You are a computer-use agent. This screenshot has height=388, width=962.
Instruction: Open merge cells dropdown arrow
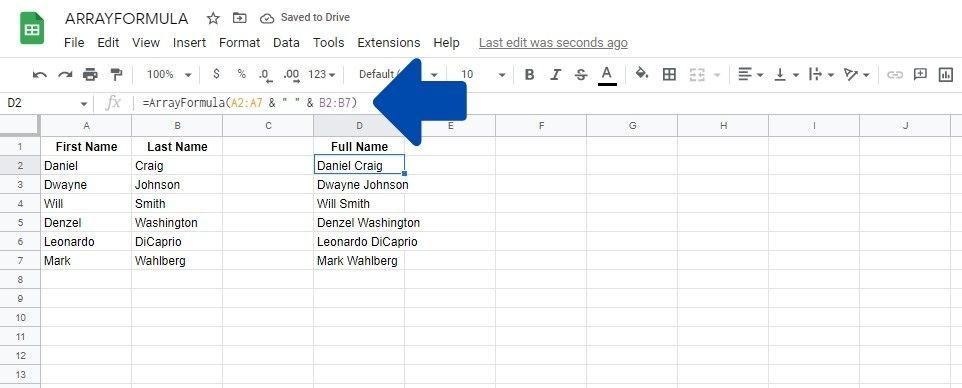[717, 76]
